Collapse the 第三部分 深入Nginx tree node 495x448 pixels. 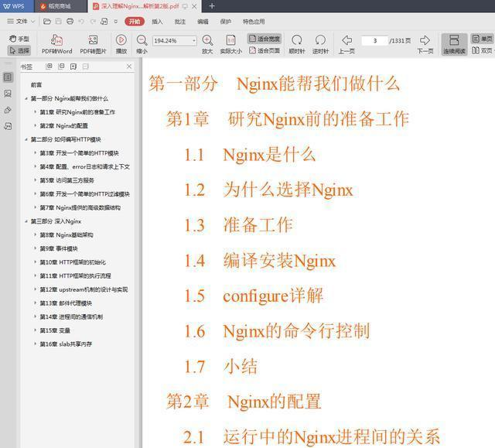click(26, 221)
